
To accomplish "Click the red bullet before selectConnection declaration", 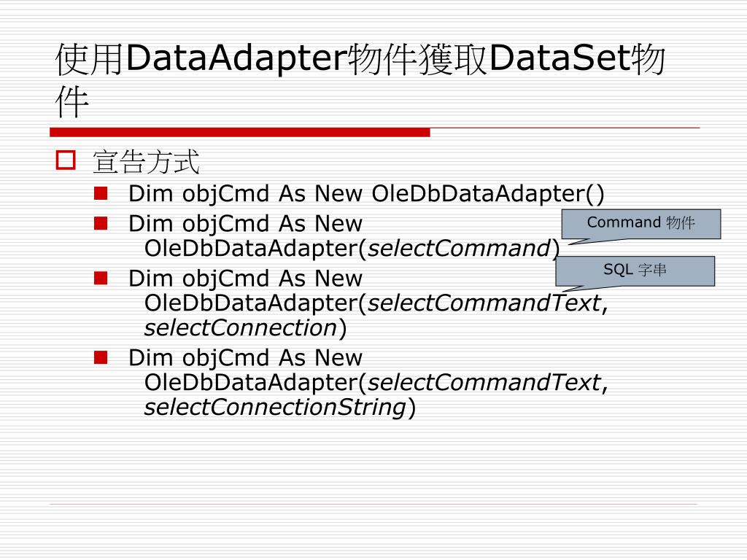I will pyautogui.click(x=101, y=278).
